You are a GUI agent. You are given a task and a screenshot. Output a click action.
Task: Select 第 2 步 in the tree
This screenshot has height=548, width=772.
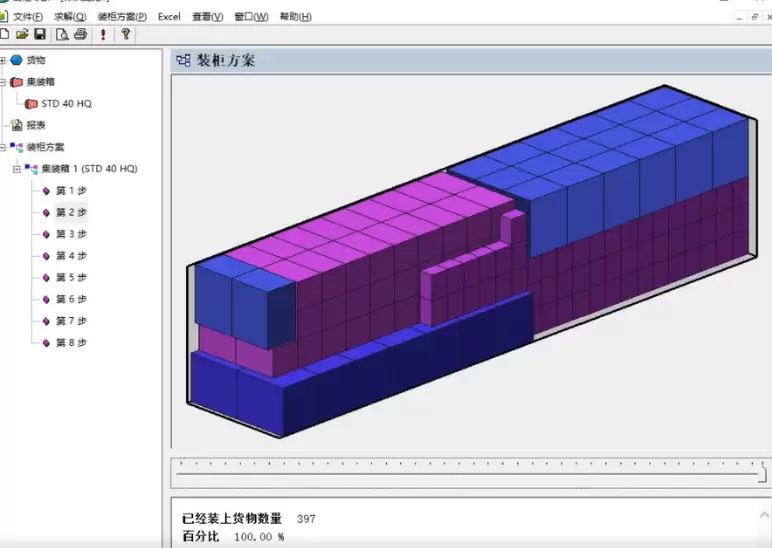point(71,212)
